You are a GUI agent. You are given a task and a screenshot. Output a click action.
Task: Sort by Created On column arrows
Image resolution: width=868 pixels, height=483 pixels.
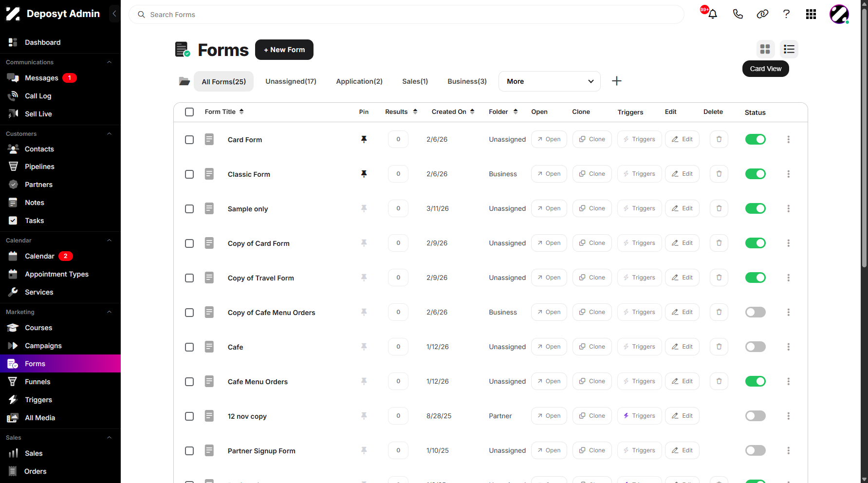pos(472,111)
